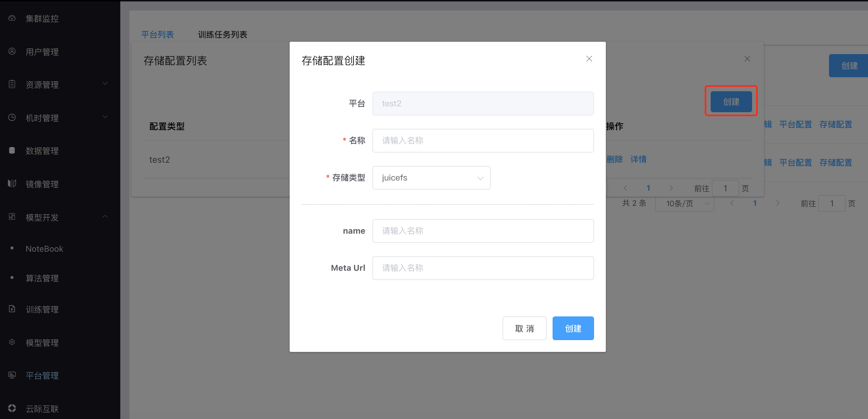Focus the Meta Url input field
Screen dimensions: 868x419
coord(483,268)
